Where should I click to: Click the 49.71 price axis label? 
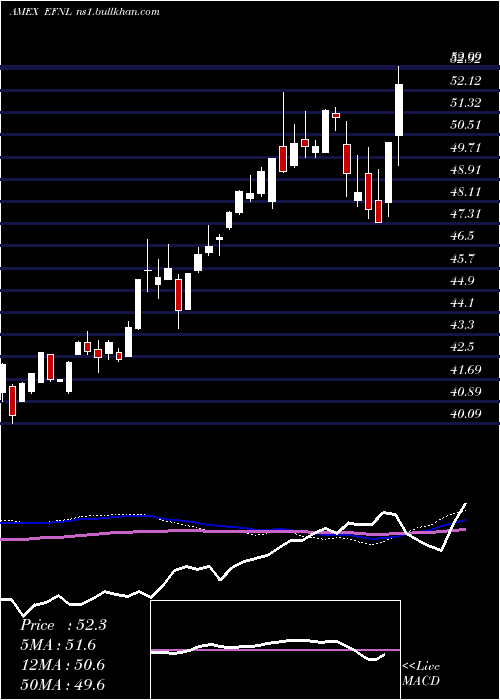tap(466, 147)
